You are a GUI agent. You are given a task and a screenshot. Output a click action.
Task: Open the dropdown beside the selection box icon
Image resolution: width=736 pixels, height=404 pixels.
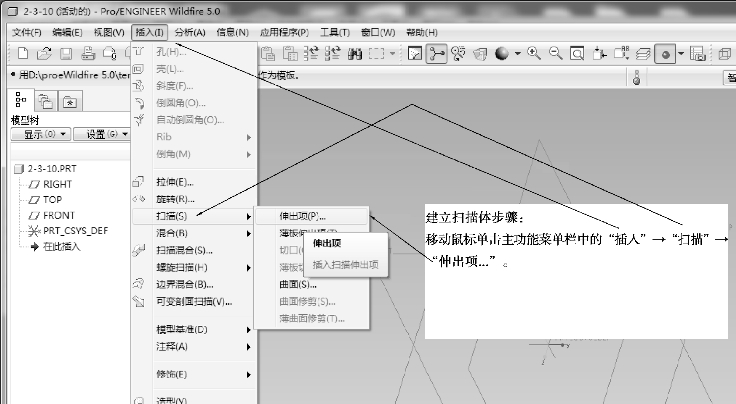pos(392,53)
